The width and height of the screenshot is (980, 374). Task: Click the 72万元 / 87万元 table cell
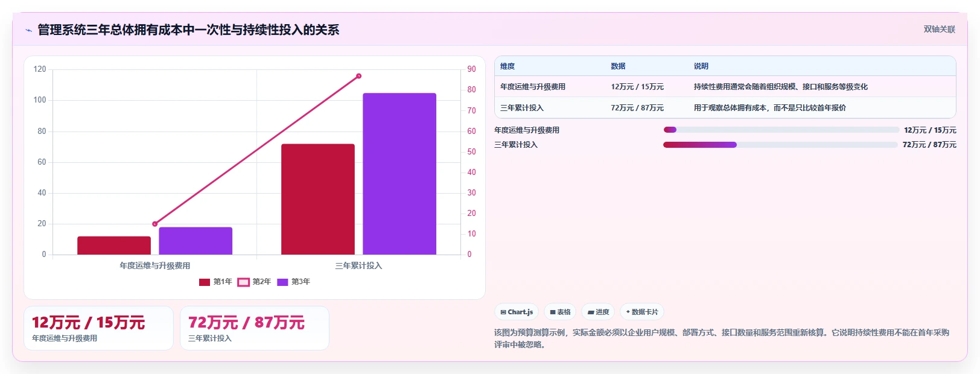[x=637, y=108]
